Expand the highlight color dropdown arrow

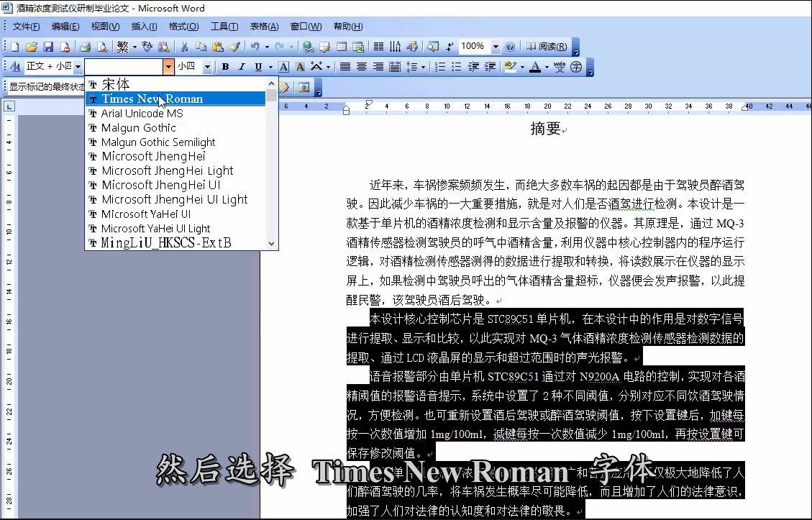tap(522, 67)
